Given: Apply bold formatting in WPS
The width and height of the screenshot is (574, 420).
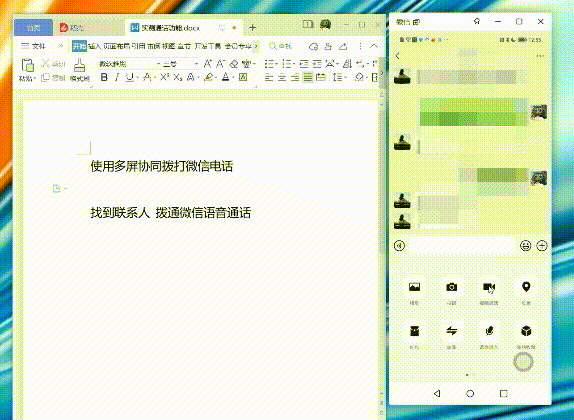Looking at the screenshot, I should point(104,77).
